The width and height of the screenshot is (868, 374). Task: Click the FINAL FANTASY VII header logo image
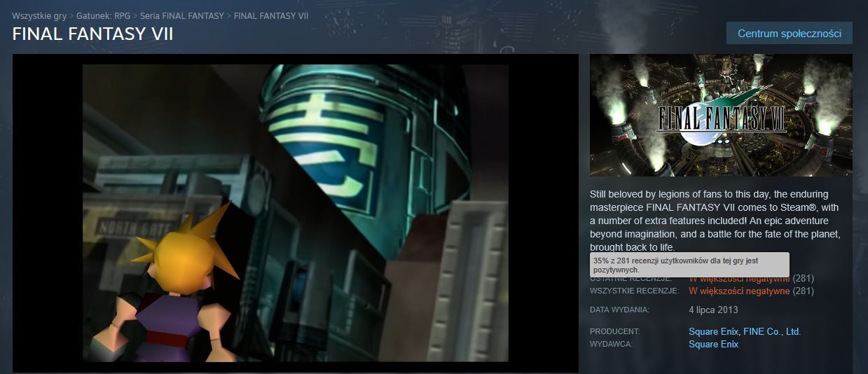pos(721,116)
